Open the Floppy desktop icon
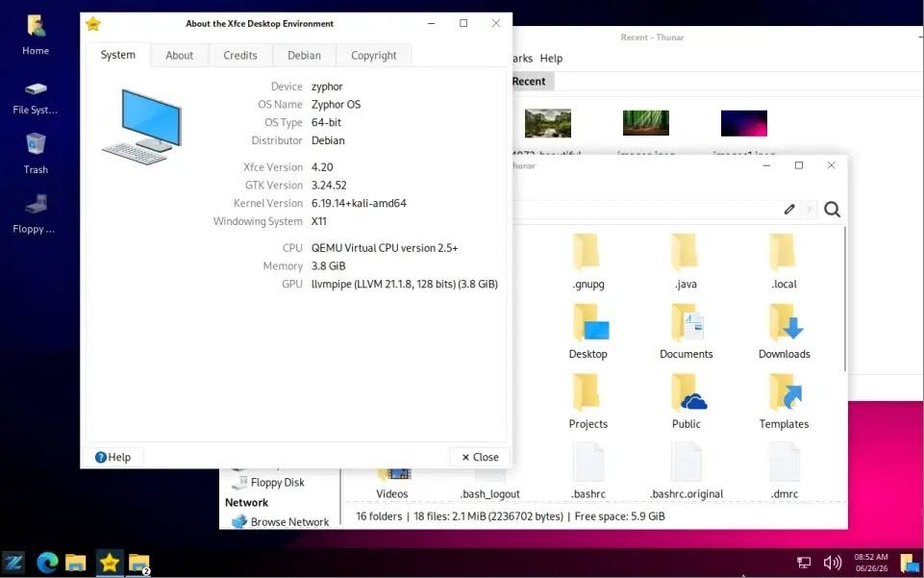The height and width of the screenshot is (578, 924). 36,214
